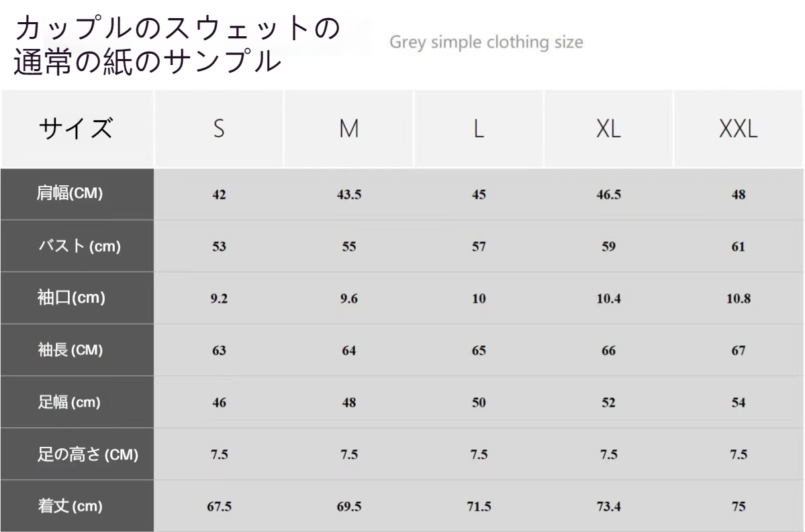Click the 63 sleeve length value for S
Viewport: 805px width, 532px height.
click(x=219, y=351)
